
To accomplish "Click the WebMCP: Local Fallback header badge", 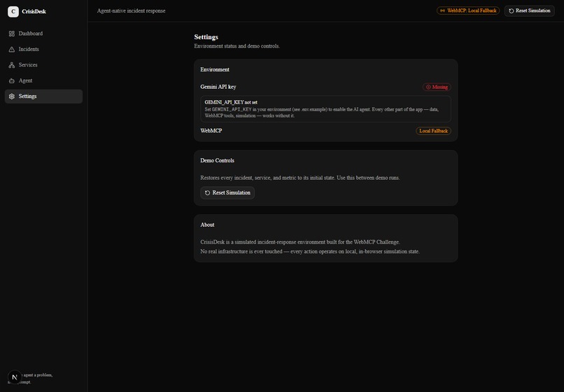I will [468, 10].
